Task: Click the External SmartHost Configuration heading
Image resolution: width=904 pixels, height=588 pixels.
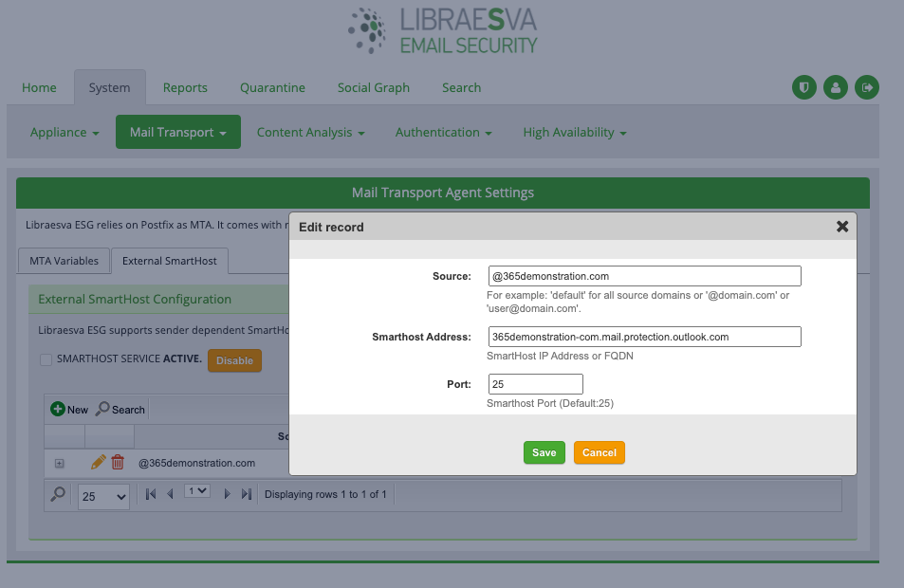Action: click(x=135, y=299)
